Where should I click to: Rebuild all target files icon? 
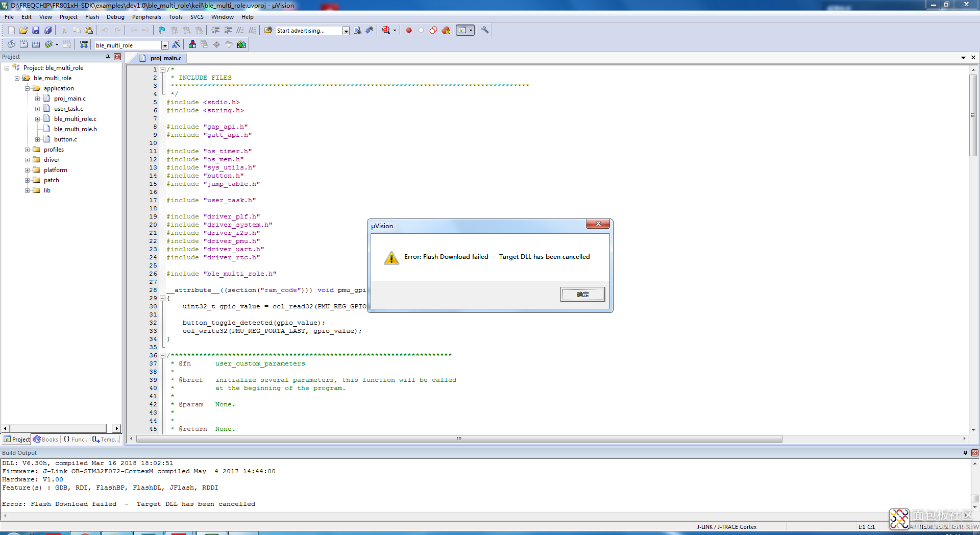36,45
